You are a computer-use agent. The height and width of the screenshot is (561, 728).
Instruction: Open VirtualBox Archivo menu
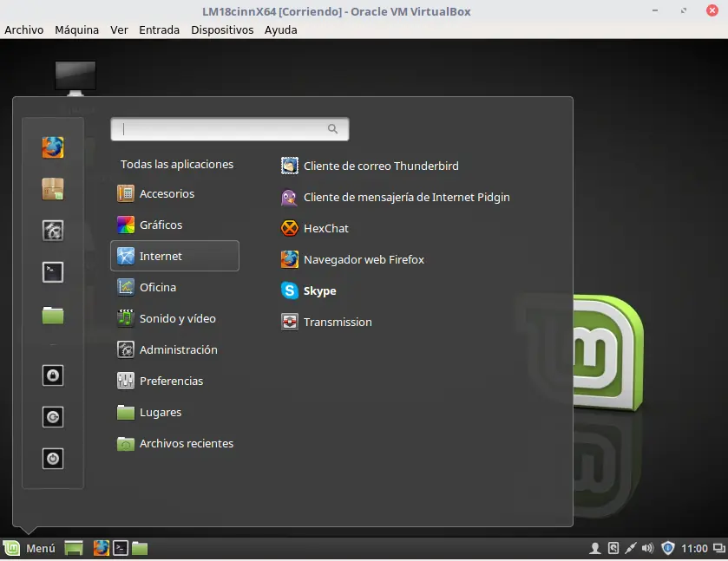point(24,29)
